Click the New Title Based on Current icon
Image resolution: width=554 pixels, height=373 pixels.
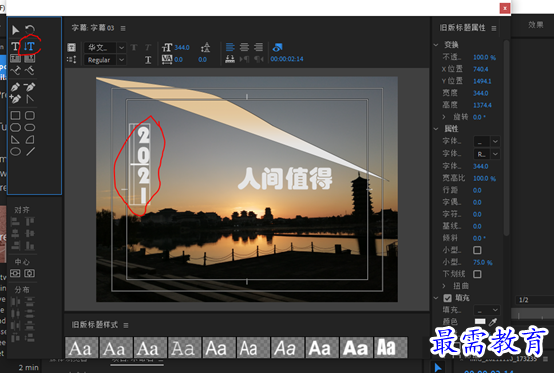(x=71, y=47)
